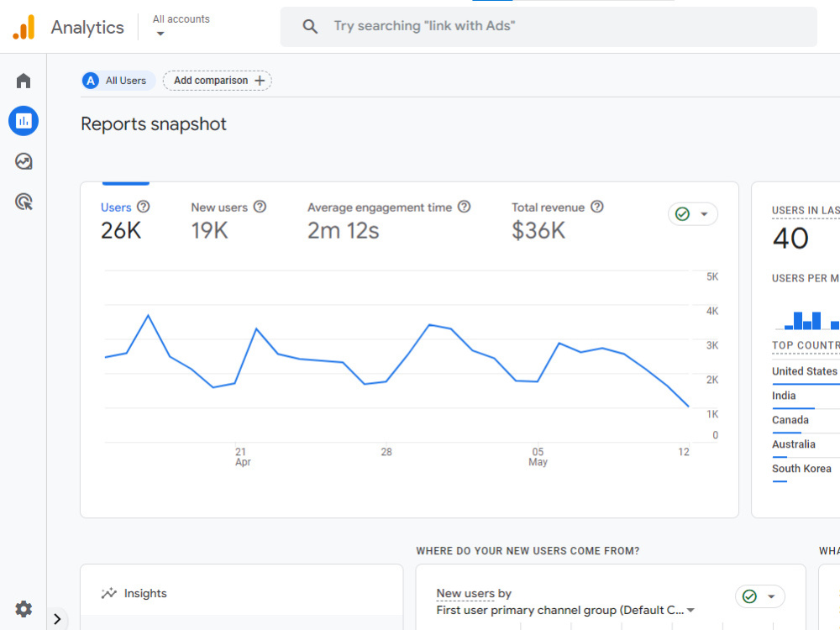Show help for the Users metric
840x630 pixels.
pyautogui.click(x=143, y=207)
